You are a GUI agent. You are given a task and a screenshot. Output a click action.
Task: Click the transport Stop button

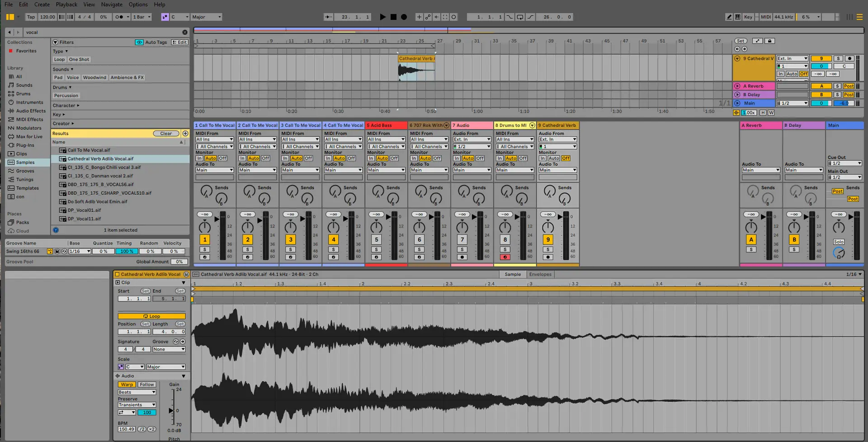tap(393, 17)
